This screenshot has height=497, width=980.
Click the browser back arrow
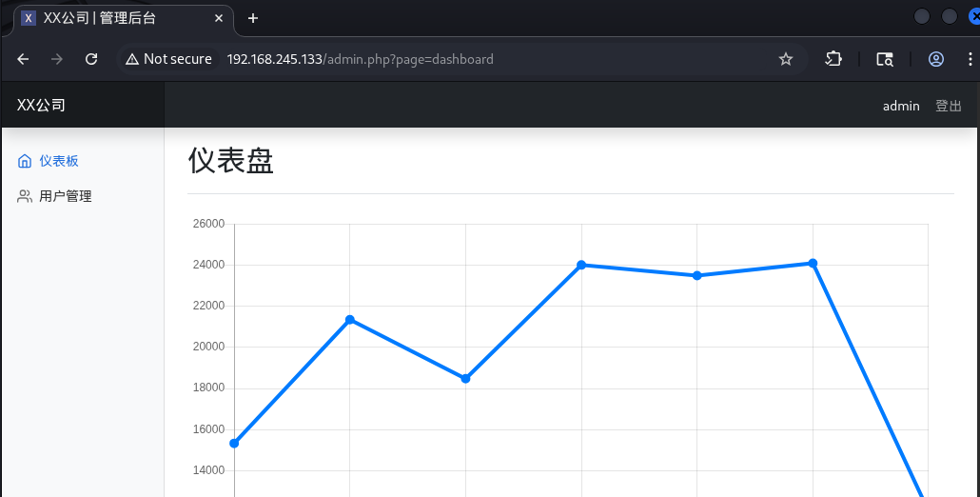pyautogui.click(x=23, y=59)
